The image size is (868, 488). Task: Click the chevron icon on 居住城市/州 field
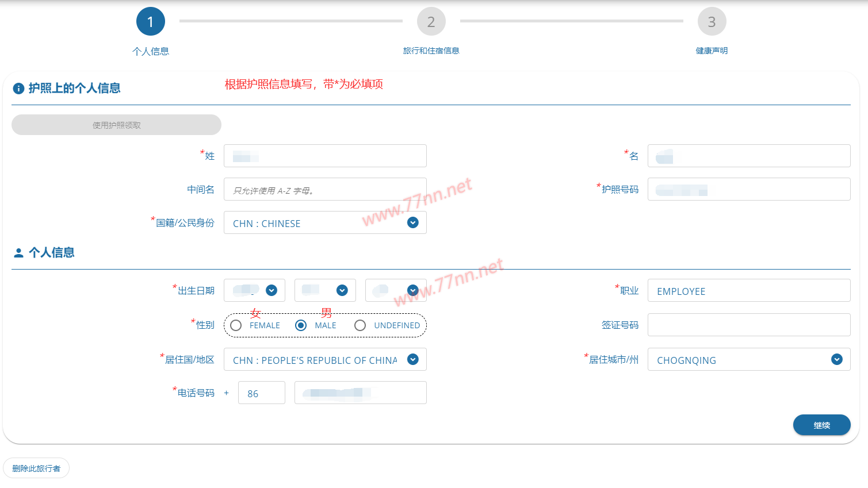(x=836, y=359)
